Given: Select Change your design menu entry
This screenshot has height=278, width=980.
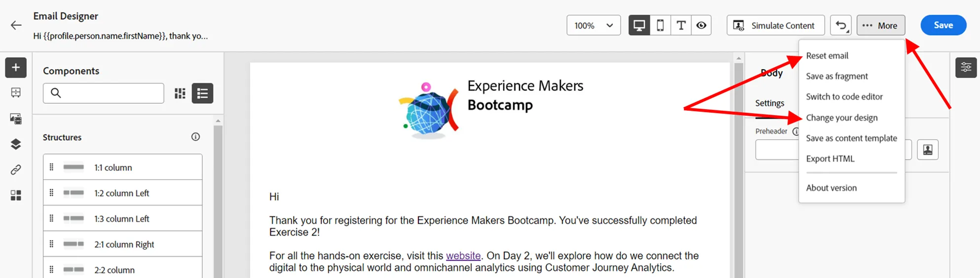Looking at the screenshot, I should (842, 118).
